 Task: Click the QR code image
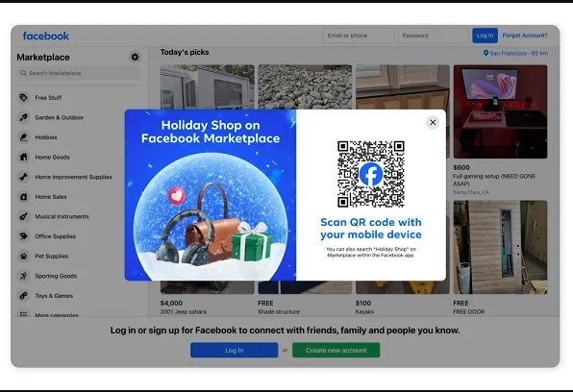[x=371, y=174]
